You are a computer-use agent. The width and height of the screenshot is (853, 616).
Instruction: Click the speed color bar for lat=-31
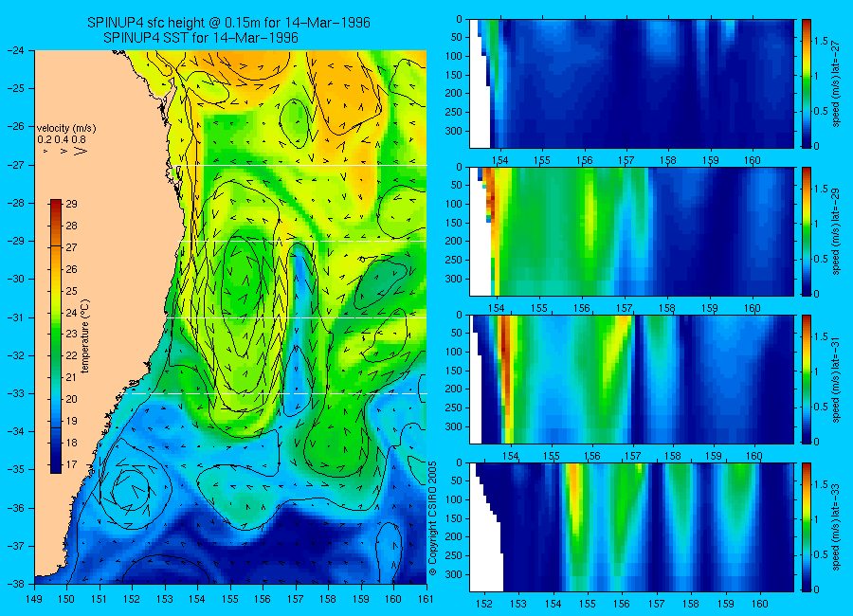[x=807, y=379]
